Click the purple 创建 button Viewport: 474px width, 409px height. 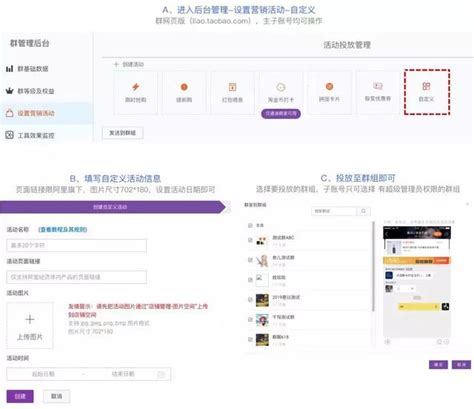(x=20, y=396)
